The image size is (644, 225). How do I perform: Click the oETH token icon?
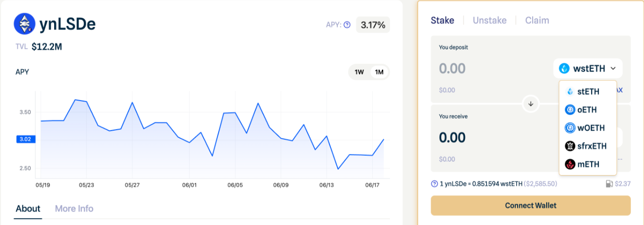click(x=570, y=110)
